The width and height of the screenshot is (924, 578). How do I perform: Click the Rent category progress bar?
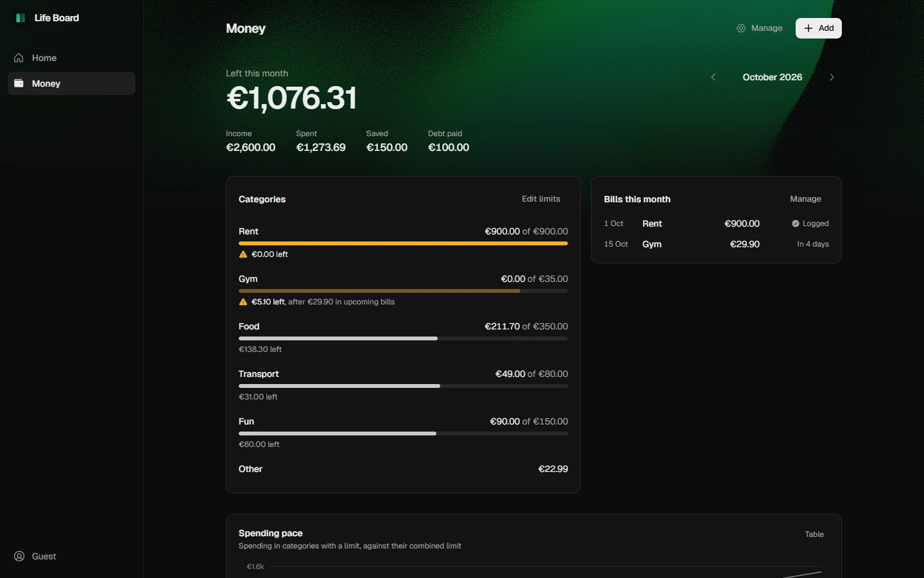[403, 243]
